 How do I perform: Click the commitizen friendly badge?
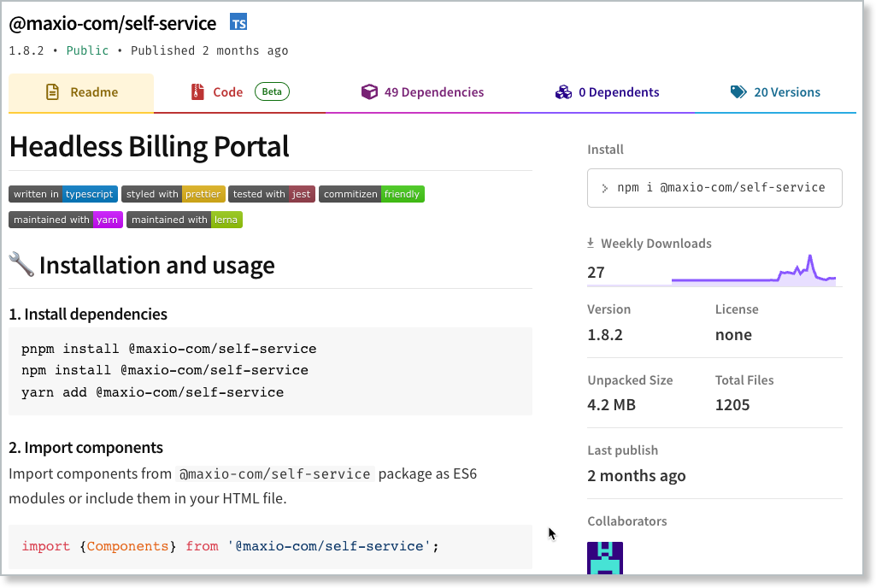[372, 194]
